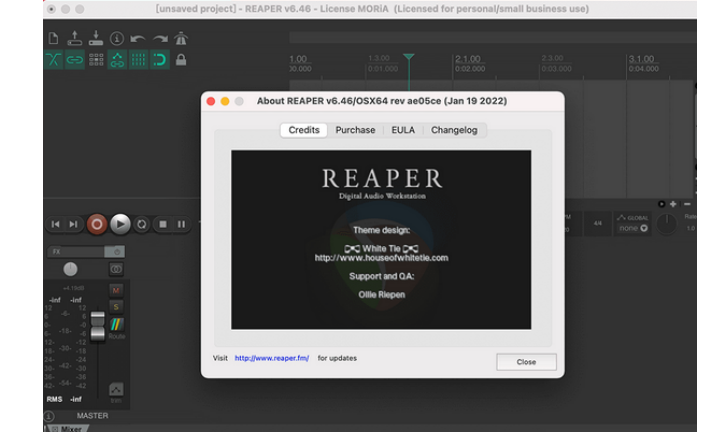720x432 pixels.
Task: Select the Mixer docker tab
Action: (x=67, y=428)
